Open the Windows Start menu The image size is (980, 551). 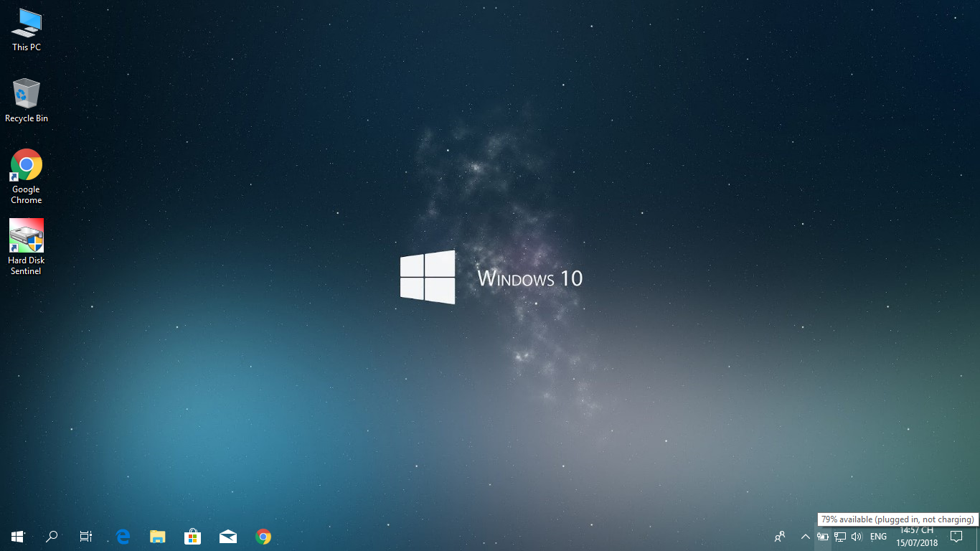[x=17, y=536]
